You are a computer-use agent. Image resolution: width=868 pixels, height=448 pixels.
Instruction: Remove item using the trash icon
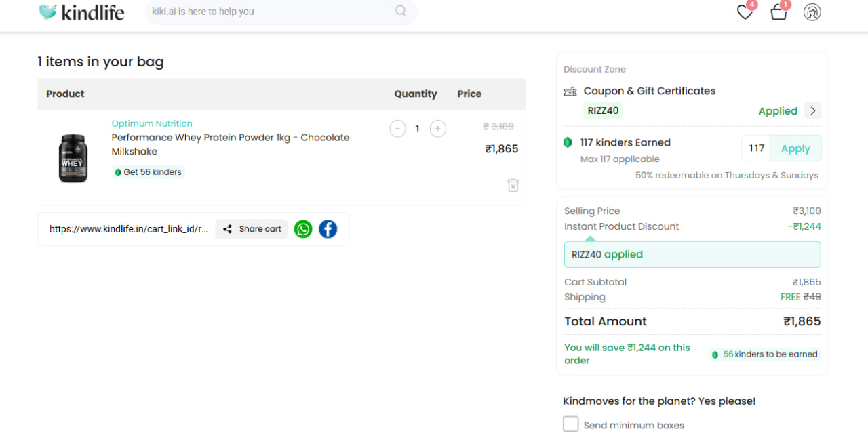pos(513,185)
